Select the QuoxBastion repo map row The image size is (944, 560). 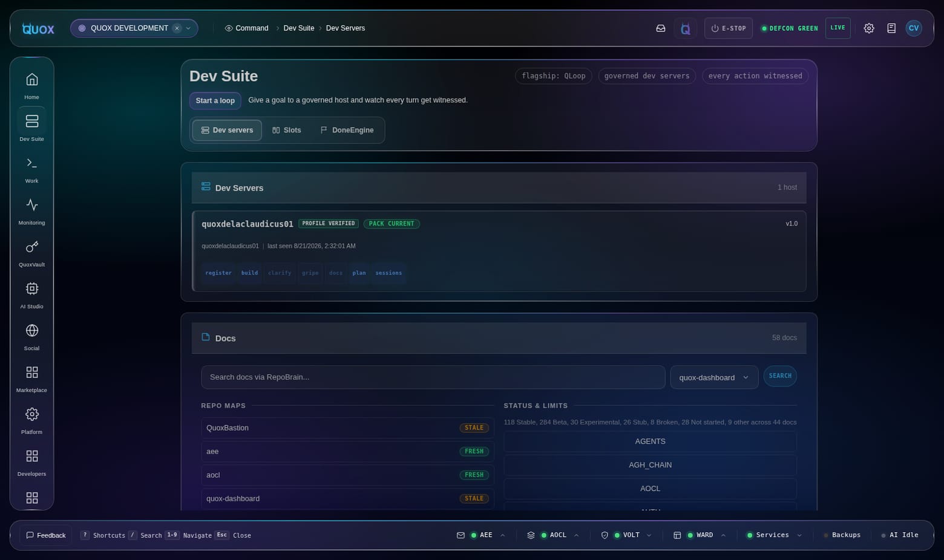(x=347, y=428)
